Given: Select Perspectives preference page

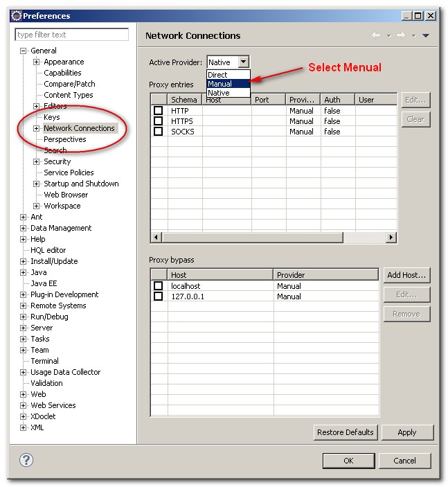Looking at the screenshot, I should tap(64, 139).
